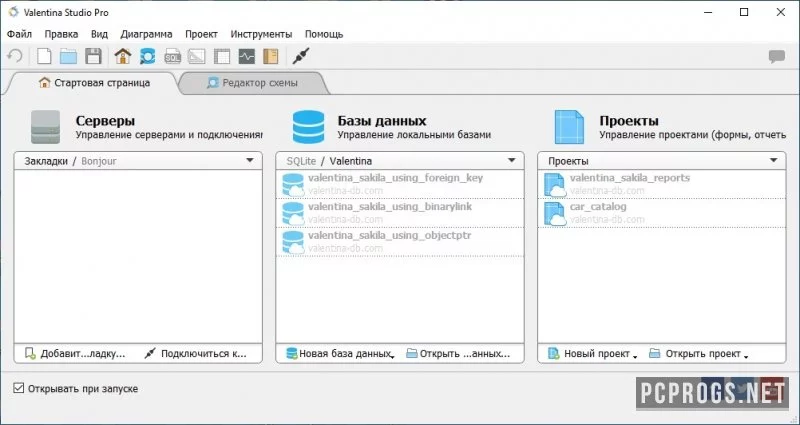Expand the Закладки / Bonjour dropdown arrow
800x425 pixels.
[x=249, y=160]
